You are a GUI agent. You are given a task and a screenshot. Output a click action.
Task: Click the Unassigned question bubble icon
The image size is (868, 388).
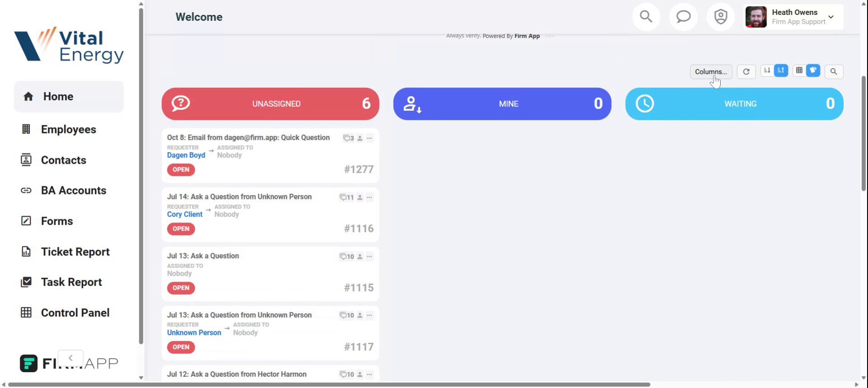pyautogui.click(x=180, y=104)
